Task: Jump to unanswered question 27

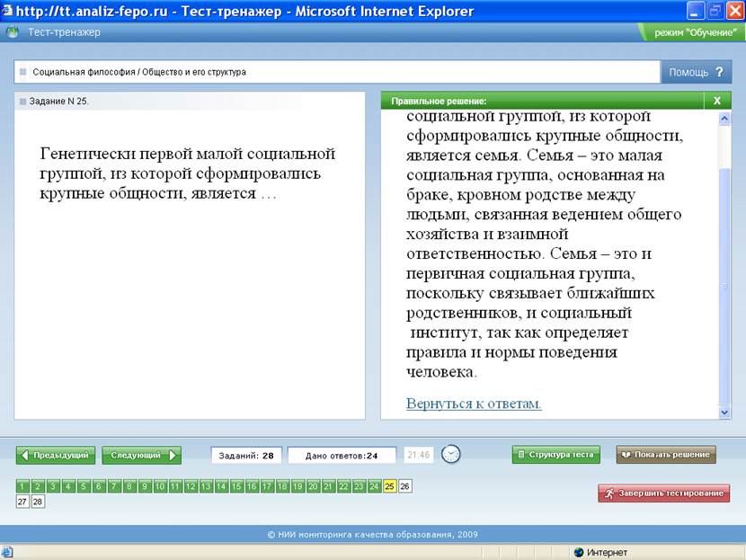Action: coord(22,502)
